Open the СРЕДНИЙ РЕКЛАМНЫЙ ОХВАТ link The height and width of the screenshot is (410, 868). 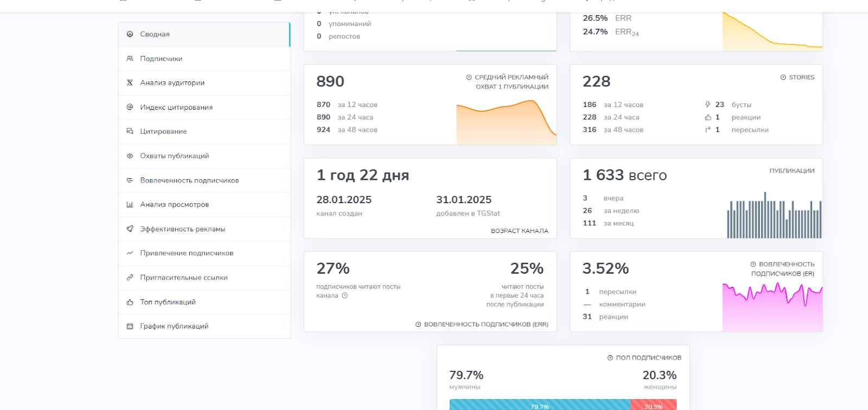point(507,82)
